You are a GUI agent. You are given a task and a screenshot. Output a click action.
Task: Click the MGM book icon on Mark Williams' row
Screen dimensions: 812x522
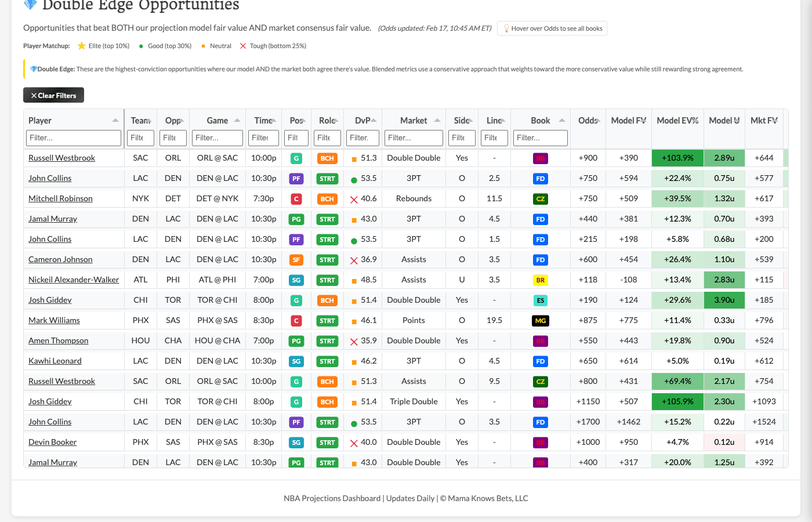point(540,320)
